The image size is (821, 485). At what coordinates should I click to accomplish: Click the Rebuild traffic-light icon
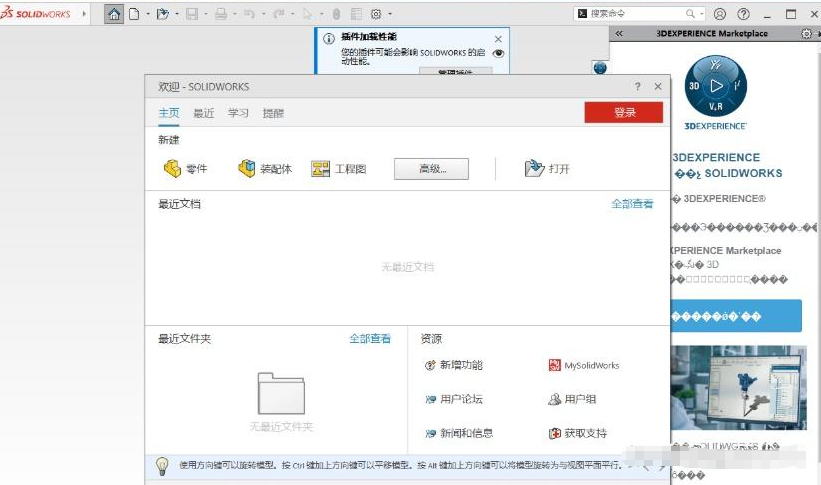pos(336,14)
